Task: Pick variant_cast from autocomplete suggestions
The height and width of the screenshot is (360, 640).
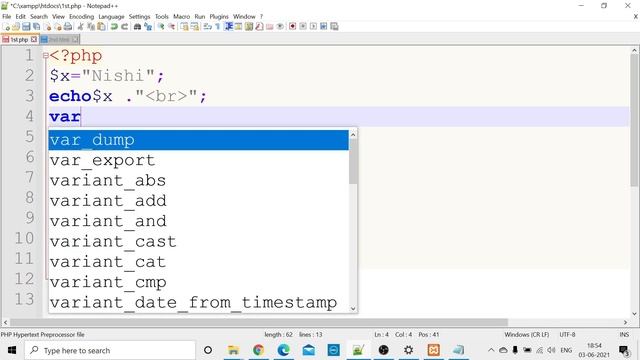Action: (198, 242)
